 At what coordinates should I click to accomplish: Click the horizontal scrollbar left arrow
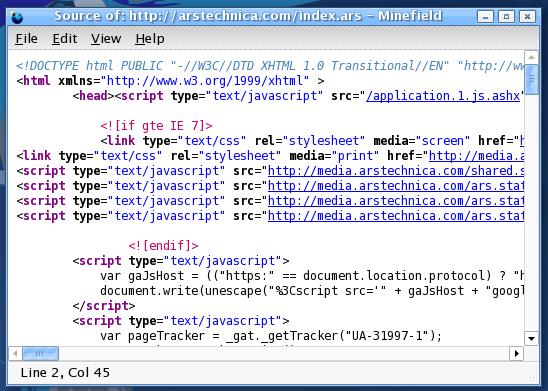(15, 354)
